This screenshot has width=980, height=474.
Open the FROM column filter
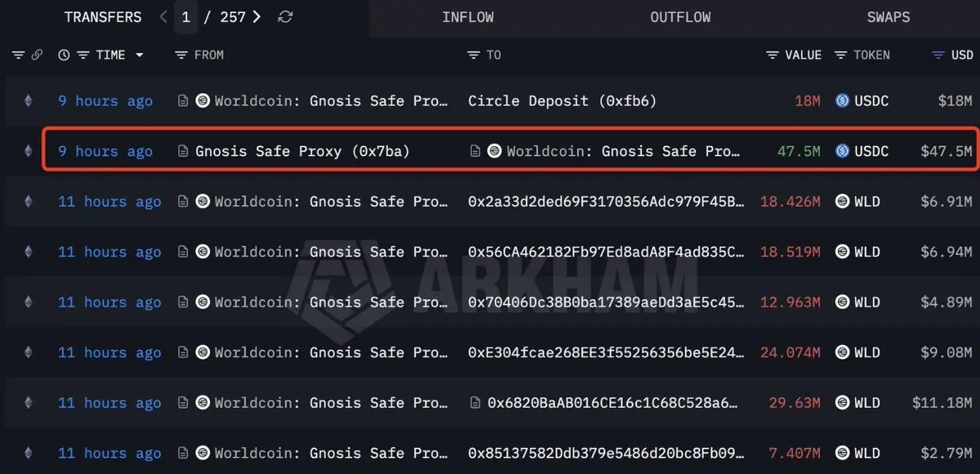181,55
